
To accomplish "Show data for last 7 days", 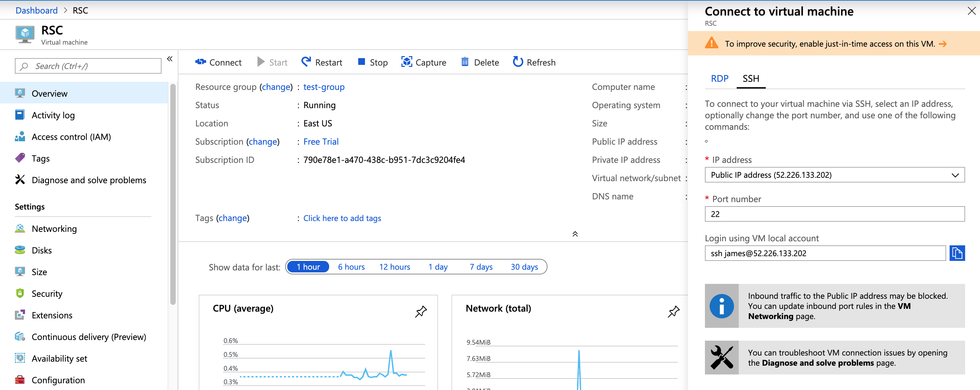I will [x=481, y=267].
